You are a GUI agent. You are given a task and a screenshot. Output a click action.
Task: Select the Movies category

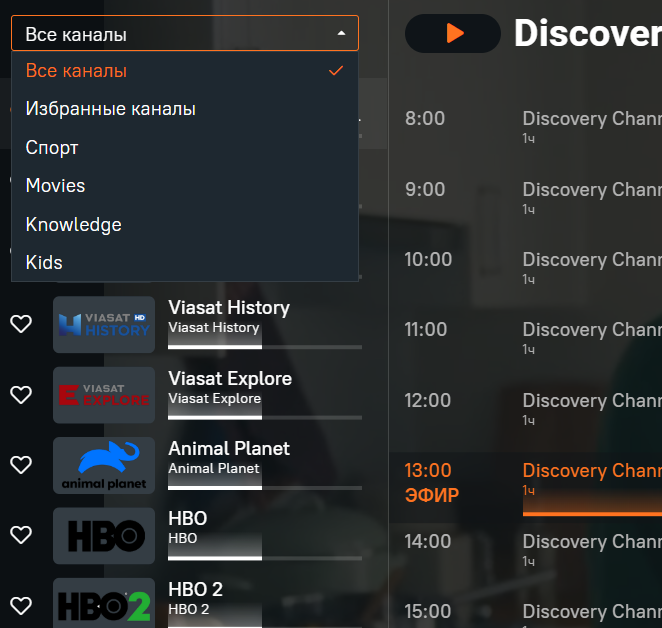tap(185, 186)
